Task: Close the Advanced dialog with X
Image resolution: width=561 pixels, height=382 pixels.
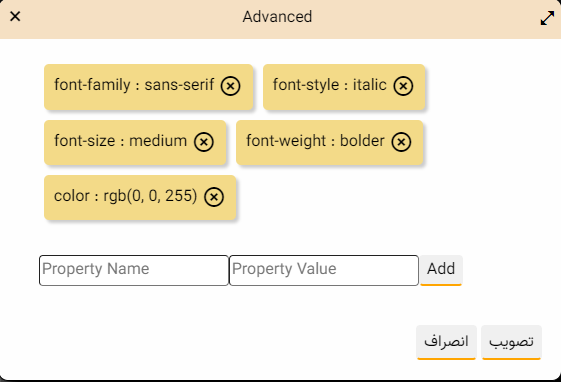Action: point(15,16)
